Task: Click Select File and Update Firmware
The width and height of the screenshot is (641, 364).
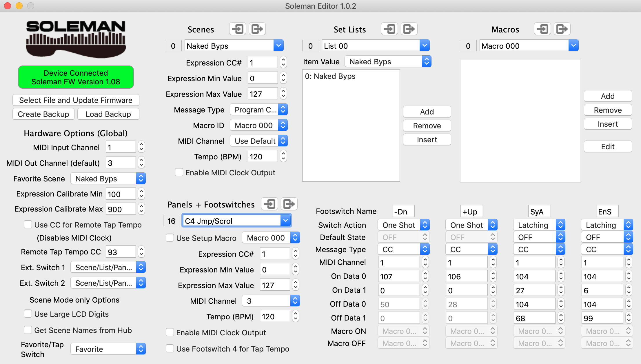Action: tap(76, 100)
